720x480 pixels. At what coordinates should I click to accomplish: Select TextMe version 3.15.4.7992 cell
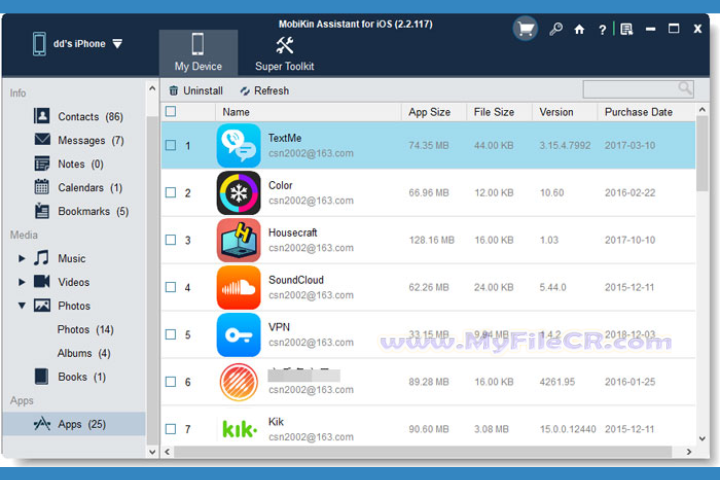click(x=565, y=146)
